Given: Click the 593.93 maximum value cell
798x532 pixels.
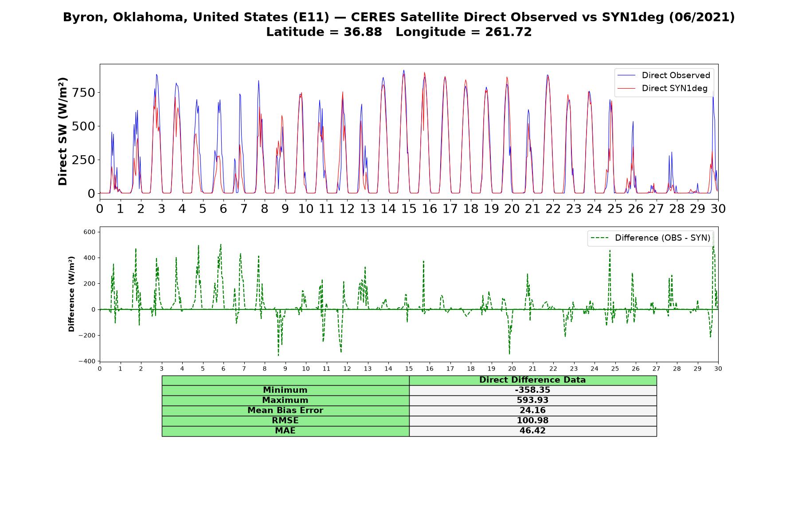Looking at the screenshot, I should 532,400.
